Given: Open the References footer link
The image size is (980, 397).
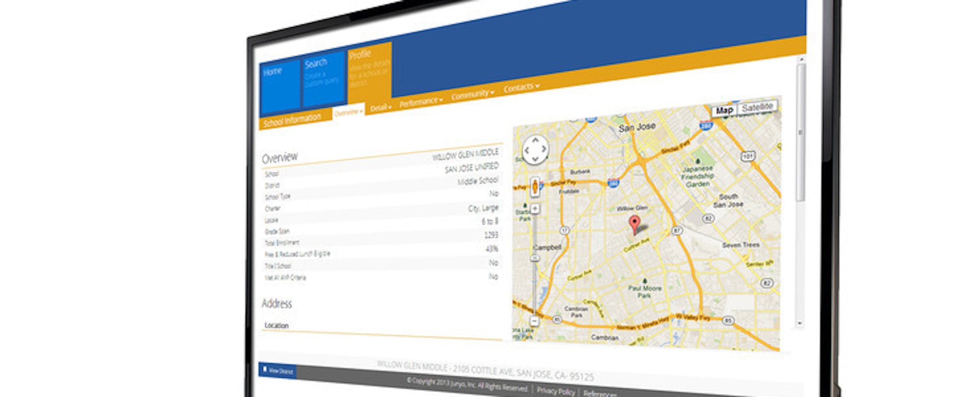Looking at the screenshot, I should (x=600, y=394).
